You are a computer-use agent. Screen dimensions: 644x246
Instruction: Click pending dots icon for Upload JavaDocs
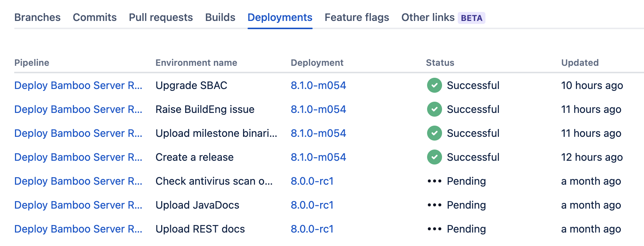click(x=435, y=205)
